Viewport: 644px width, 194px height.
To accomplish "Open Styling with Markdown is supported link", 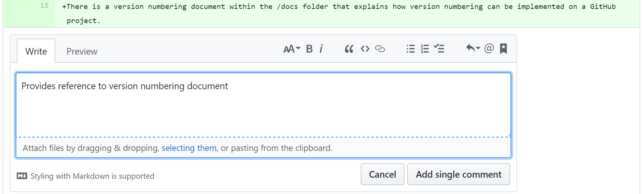I will point(86,176).
